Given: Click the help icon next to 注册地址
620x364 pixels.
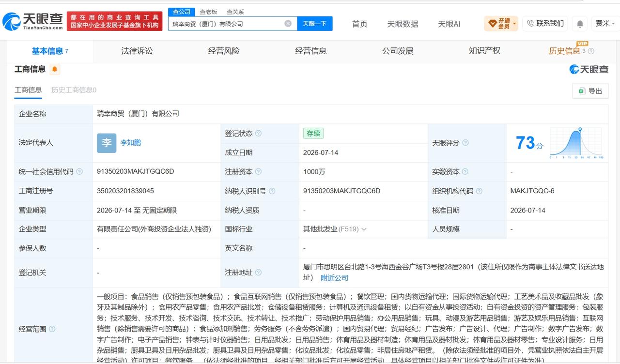Looking at the screenshot, I should [x=258, y=273].
